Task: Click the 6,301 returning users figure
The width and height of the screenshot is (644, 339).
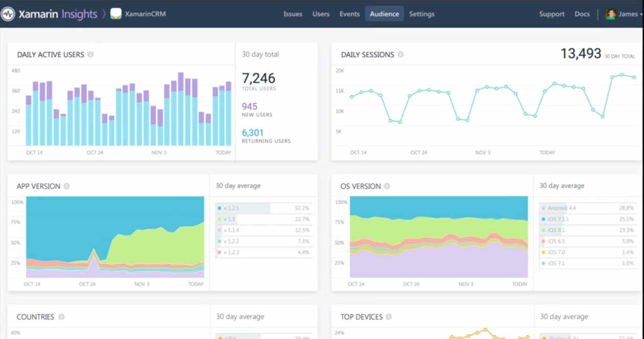Action: (253, 133)
